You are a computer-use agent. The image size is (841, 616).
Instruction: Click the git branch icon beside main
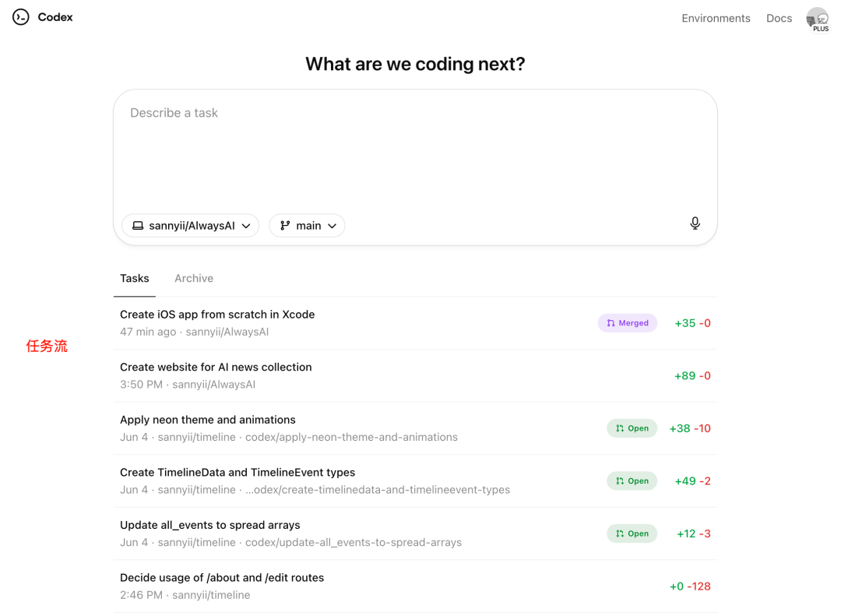coord(285,226)
